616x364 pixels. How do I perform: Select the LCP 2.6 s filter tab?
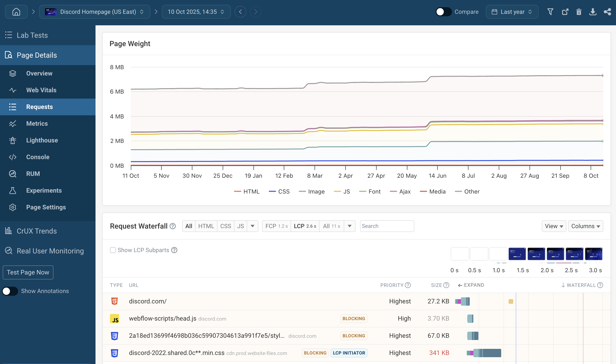(x=305, y=226)
